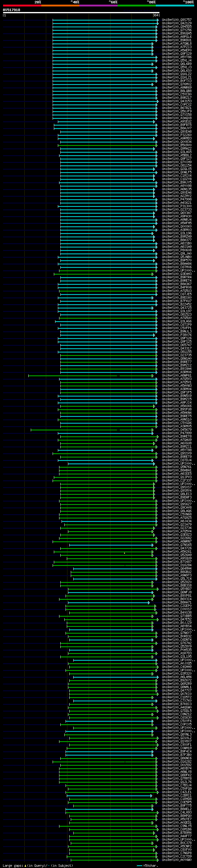Viewport: 197px width, 868px height.
Task: Click the cyan ~100% identity legend segment
Action: (175, 6)
